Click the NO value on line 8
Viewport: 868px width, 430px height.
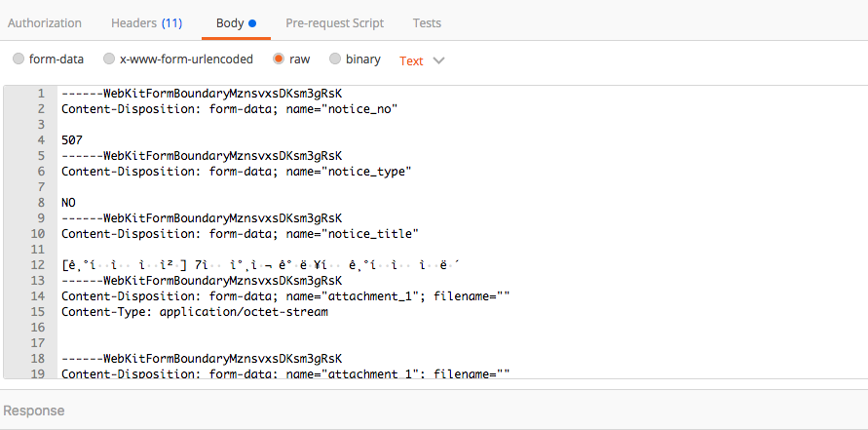(x=68, y=203)
